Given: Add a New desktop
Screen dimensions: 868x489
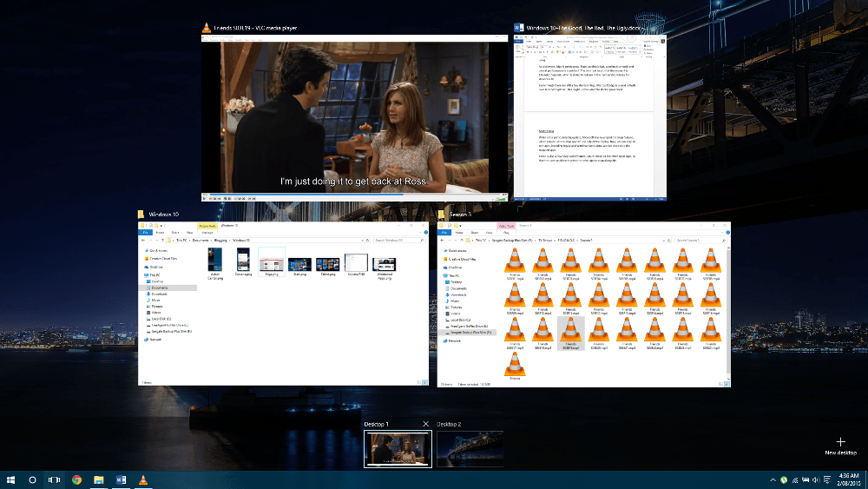Looking at the screenshot, I should [x=840, y=446].
